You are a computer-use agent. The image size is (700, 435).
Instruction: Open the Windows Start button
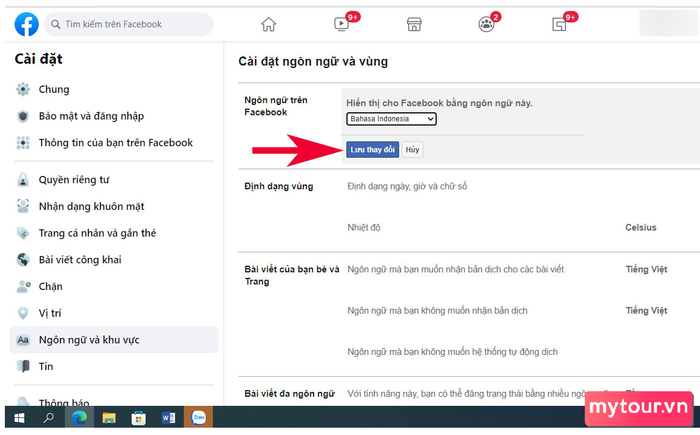[19, 418]
